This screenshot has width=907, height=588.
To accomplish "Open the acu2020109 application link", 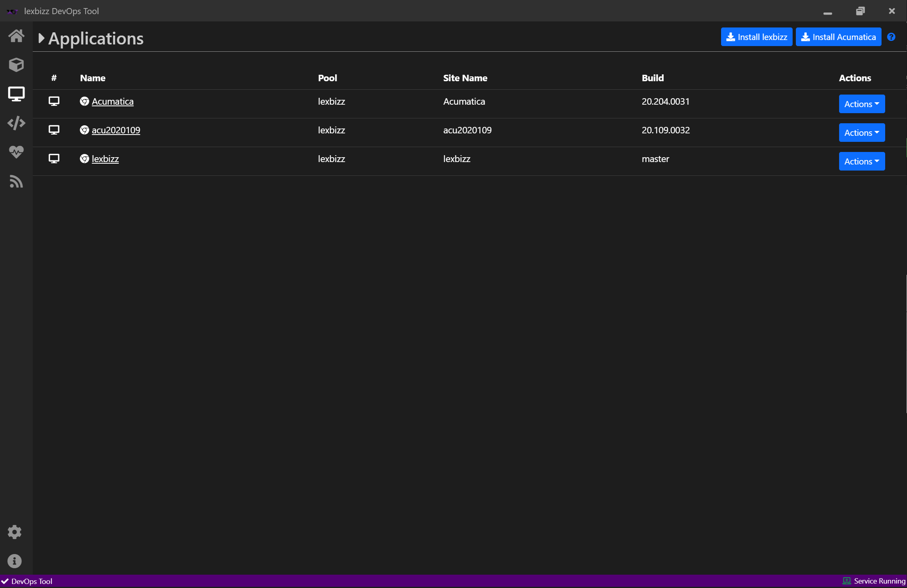I will click(116, 130).
